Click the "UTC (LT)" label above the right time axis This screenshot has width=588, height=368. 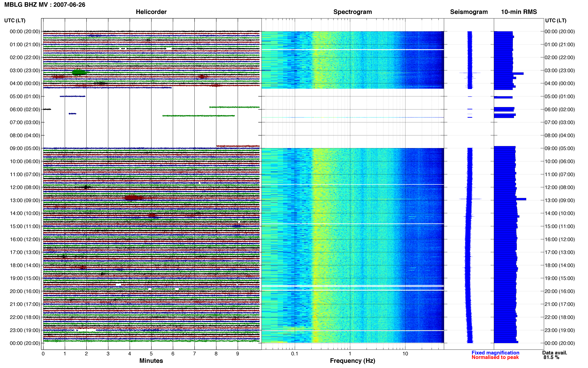coord(556,20)
